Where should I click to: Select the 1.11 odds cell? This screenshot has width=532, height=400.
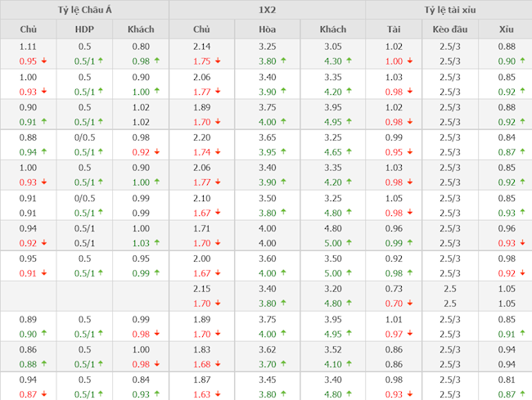pyautogui.click(x=28, y=47)
